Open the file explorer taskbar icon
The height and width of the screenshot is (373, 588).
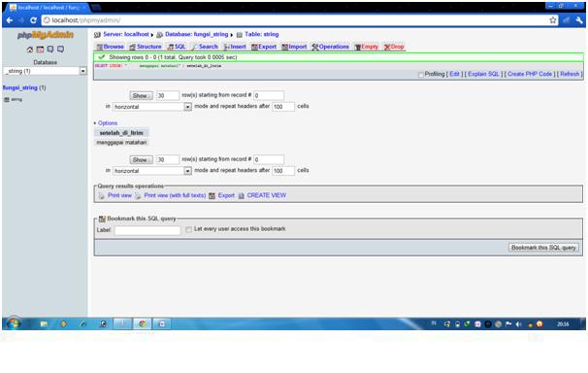click(x=44, y=323)
